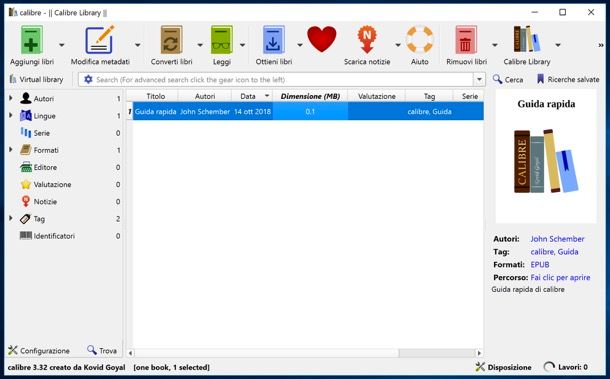Open the Calibre Library bookshelf icon

pyautogui.click(x=527, y=39)
